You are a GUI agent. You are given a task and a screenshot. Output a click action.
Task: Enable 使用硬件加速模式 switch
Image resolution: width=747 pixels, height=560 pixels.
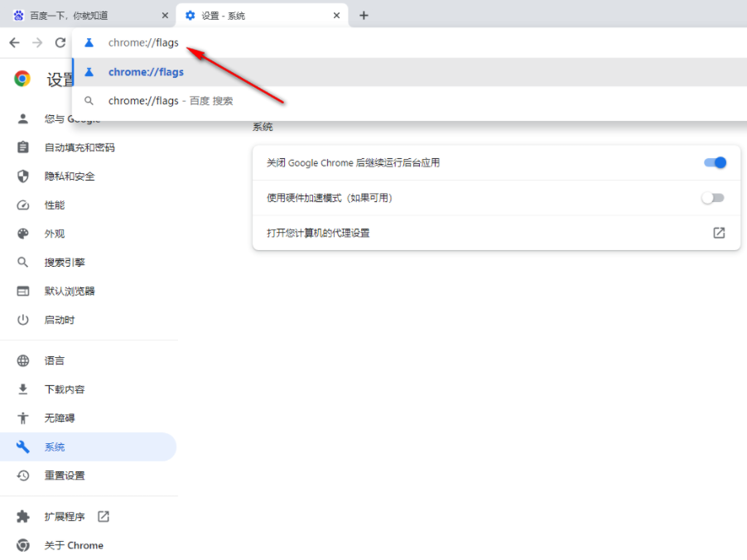pos(713,198)
